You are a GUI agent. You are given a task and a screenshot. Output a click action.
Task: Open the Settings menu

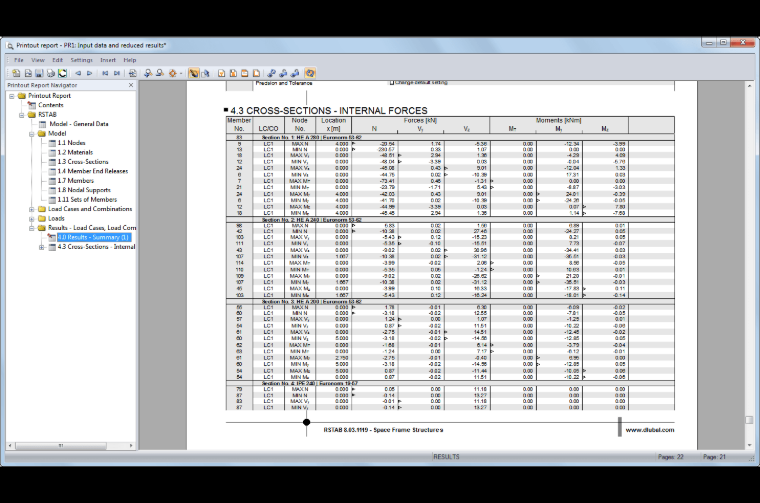pyautogui.click(x=81, y=60)
